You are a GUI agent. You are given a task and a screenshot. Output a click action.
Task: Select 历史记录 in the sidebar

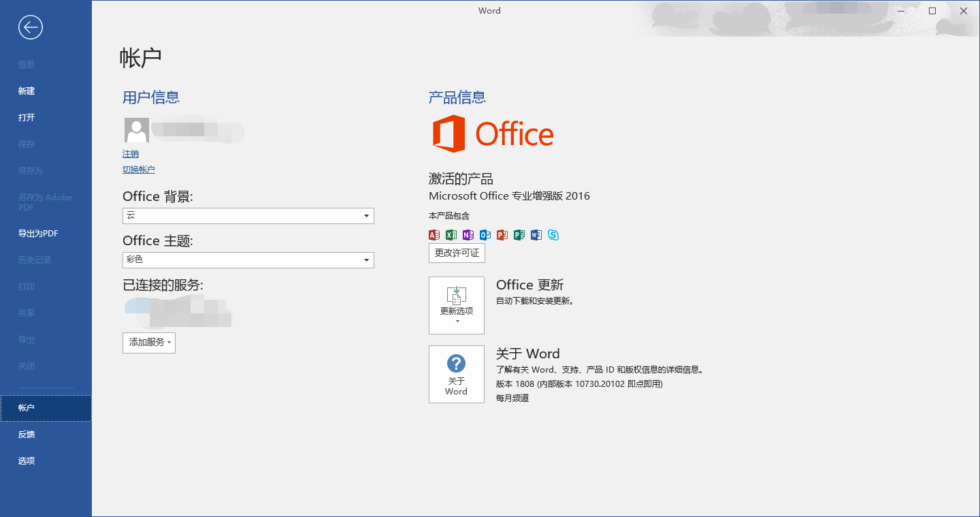pos(46,260)
